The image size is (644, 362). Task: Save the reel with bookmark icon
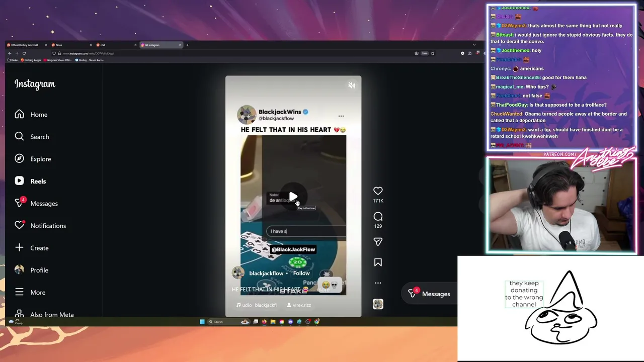coord(378,262)
